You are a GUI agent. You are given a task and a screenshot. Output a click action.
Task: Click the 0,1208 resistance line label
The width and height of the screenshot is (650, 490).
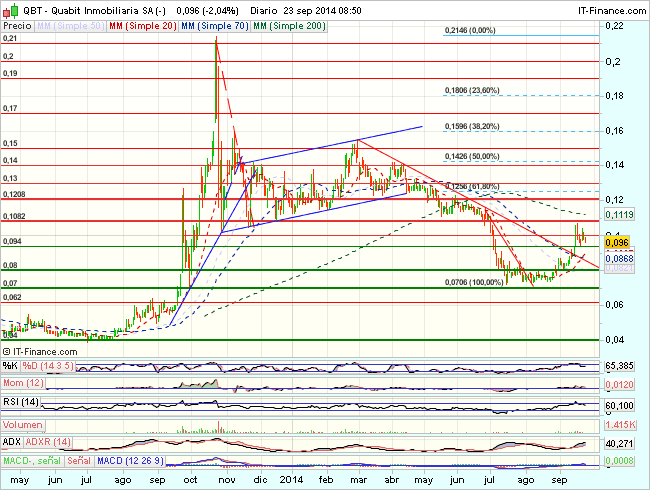pyautogui.click(x=14, y=194)
